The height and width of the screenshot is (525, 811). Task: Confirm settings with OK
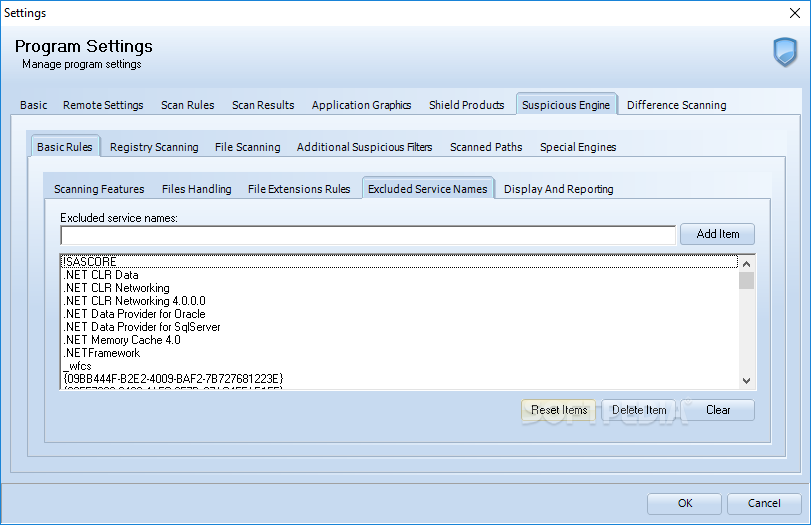684,503
